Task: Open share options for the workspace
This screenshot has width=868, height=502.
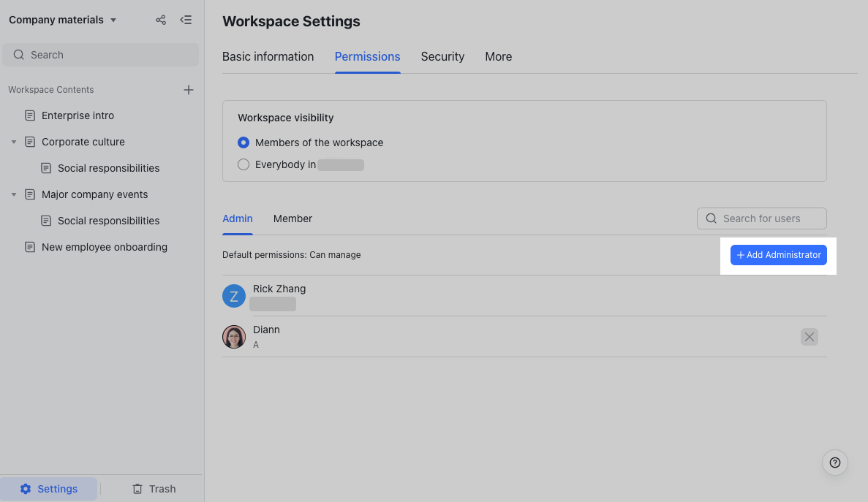Action: pos(160,20)
